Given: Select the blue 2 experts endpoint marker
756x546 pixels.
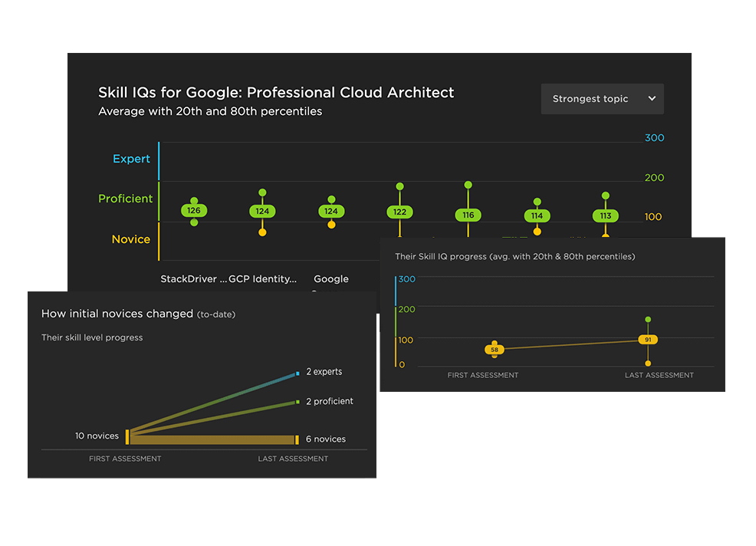Looking at the screenshot, I should click(296, 373).
